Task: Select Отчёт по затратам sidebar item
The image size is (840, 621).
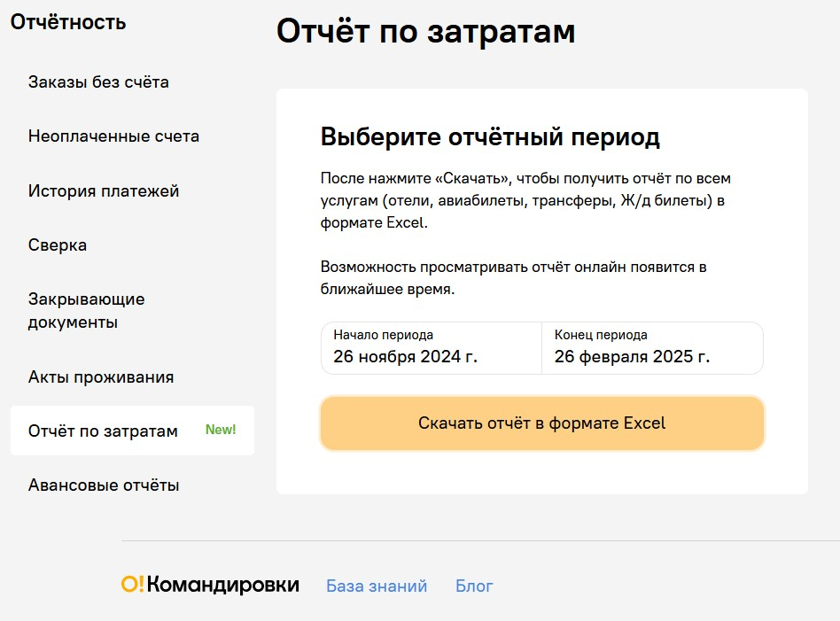Action: point(103,431)
